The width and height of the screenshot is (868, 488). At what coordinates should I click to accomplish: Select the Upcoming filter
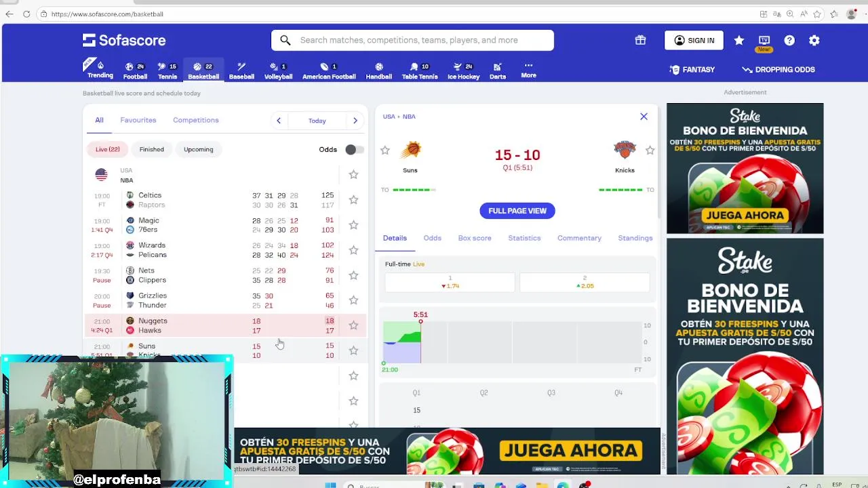pyautogui.click(x=198, y=149)
